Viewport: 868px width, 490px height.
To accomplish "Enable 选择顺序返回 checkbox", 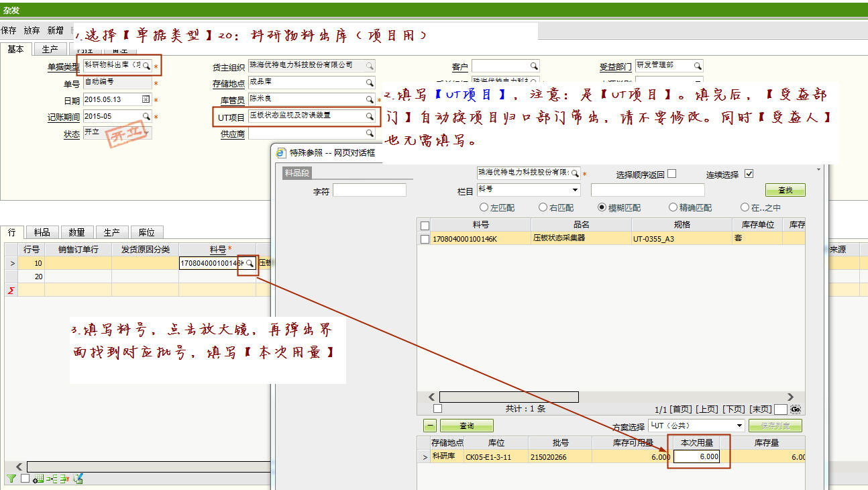I will tap(671, 174).
